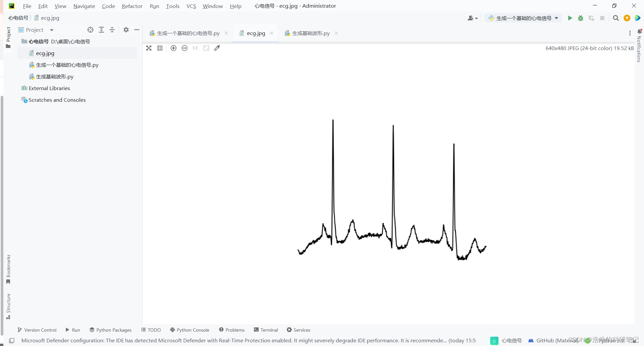Open the run configuration dropdown
Screen dimensions: 644x346
(x=523, y=18)
